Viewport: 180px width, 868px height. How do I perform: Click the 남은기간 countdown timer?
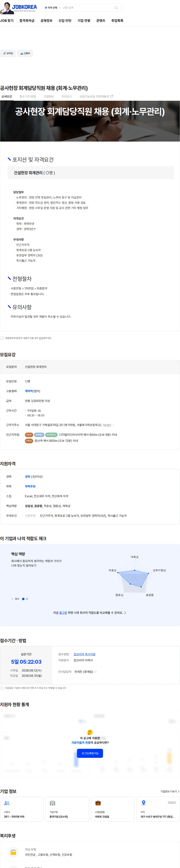click(x=26, y=662)
